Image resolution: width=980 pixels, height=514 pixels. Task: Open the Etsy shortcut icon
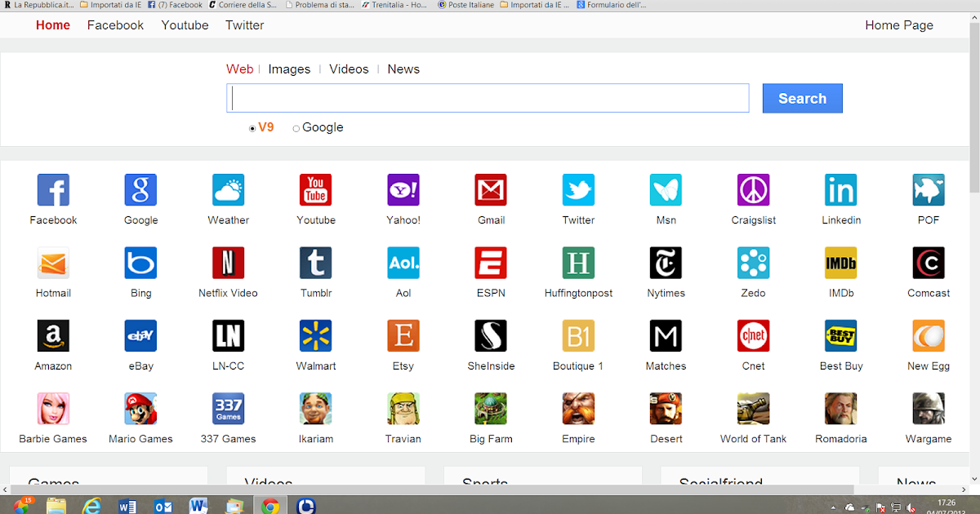403,335
